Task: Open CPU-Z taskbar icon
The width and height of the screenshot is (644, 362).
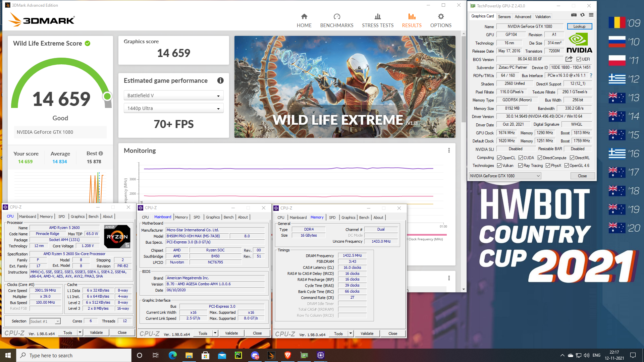Action: pos(320,355)
